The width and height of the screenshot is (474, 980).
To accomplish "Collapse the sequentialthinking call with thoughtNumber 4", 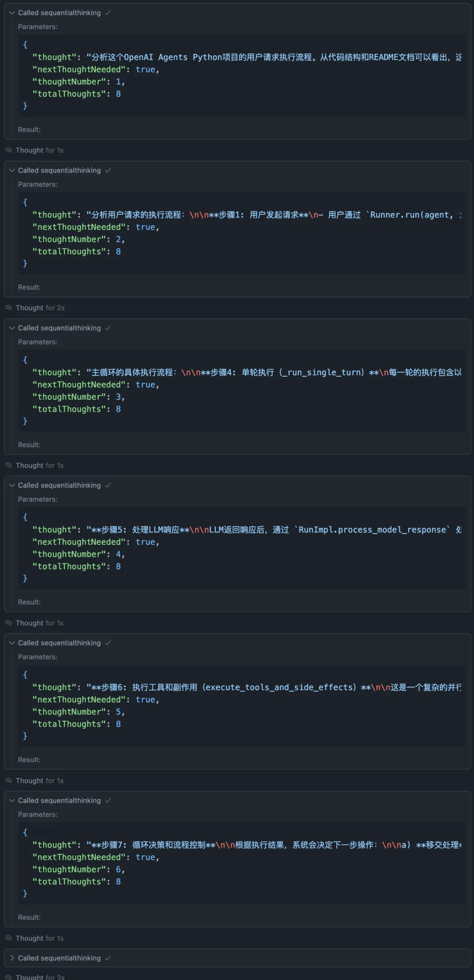I will point(12,485).
